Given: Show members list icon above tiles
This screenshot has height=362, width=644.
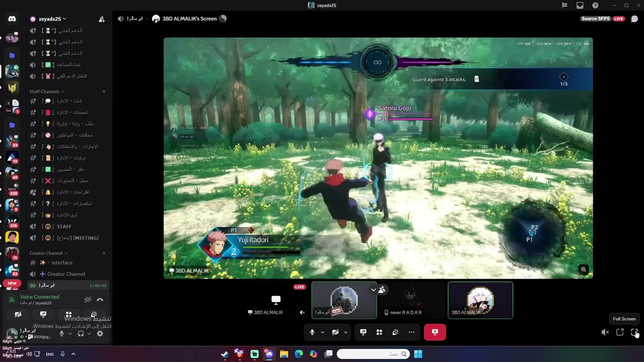Looking at the screenshot, I should click(382, 290).
